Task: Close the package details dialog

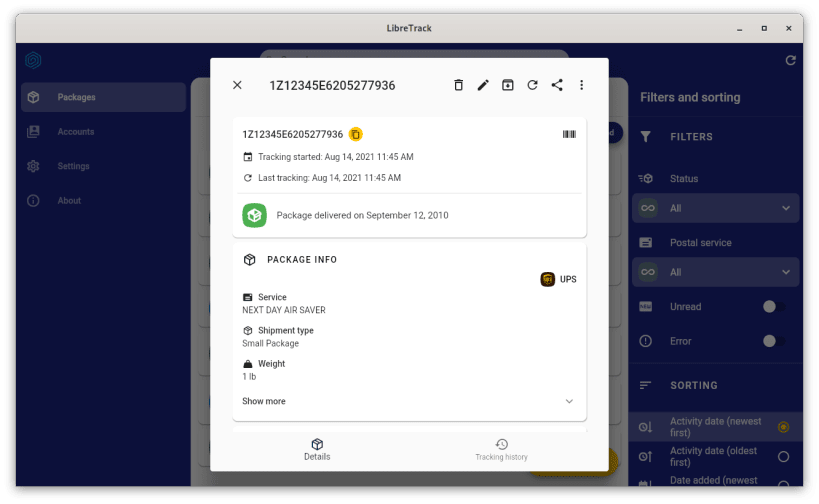Action: tap(237, 85)
